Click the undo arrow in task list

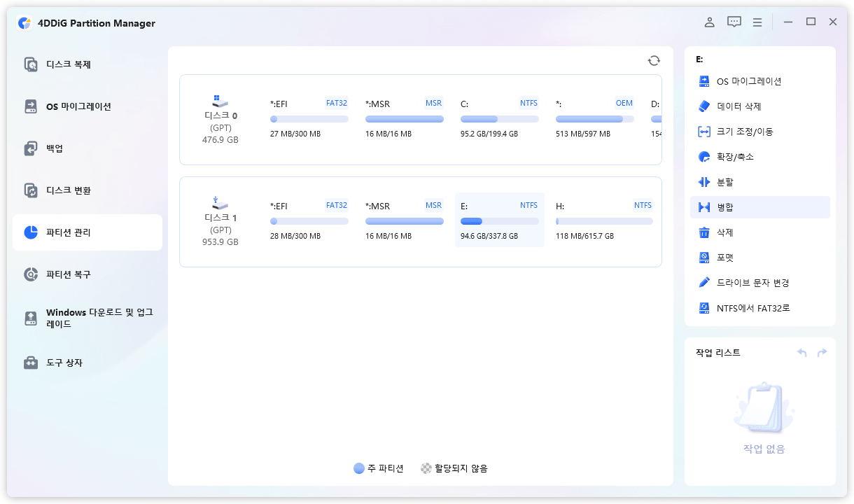[x=802, y=353]
